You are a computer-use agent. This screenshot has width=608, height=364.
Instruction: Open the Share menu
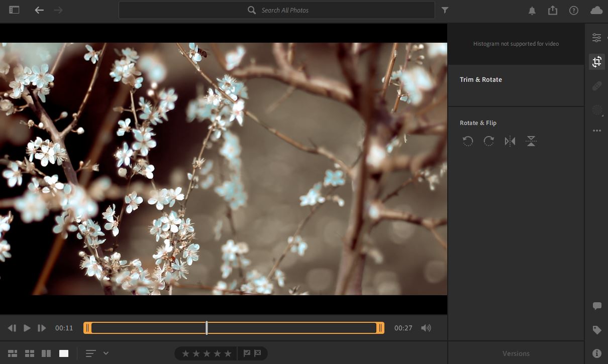[x=553, y=10]
